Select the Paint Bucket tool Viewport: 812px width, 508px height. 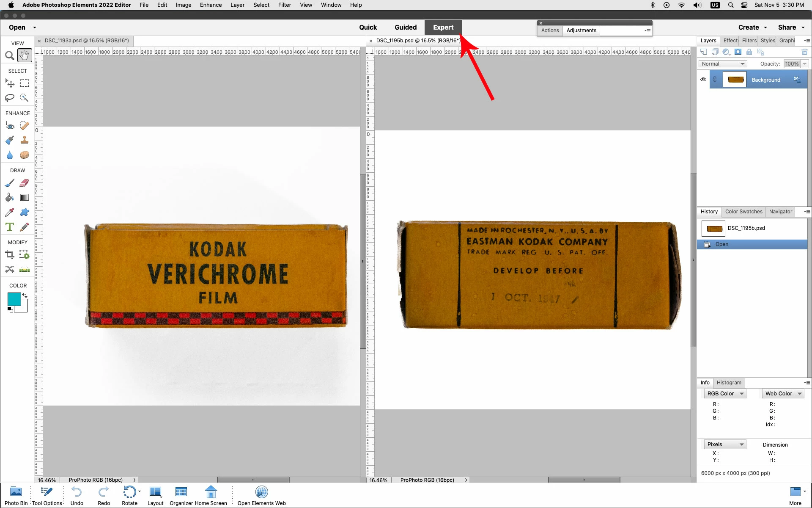click(x=9, y=198)
